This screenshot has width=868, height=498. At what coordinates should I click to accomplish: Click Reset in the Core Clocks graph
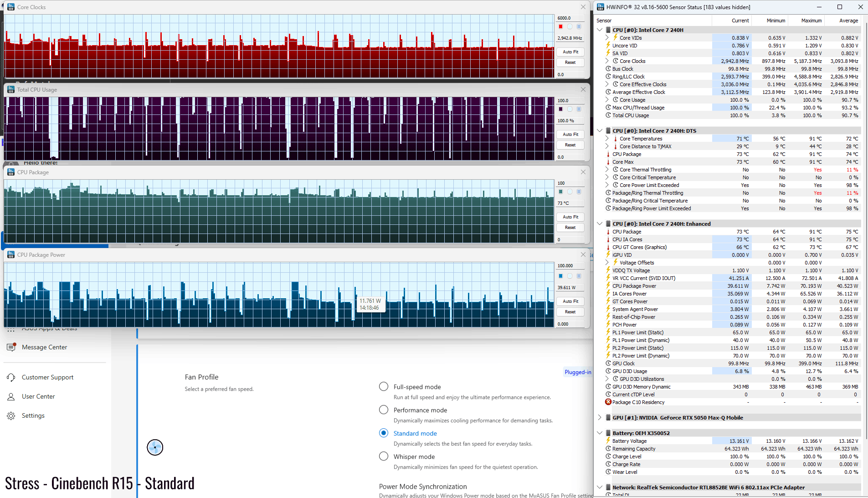click(570, 62)
